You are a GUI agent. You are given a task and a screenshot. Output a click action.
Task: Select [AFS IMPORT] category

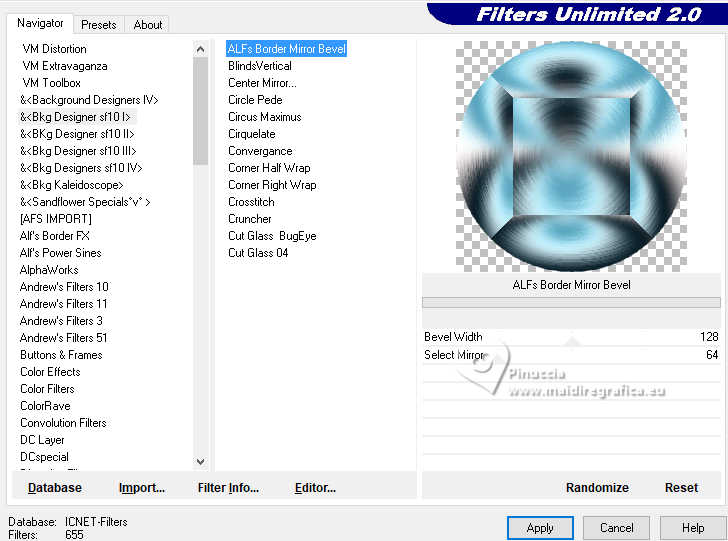coord(55,219)
